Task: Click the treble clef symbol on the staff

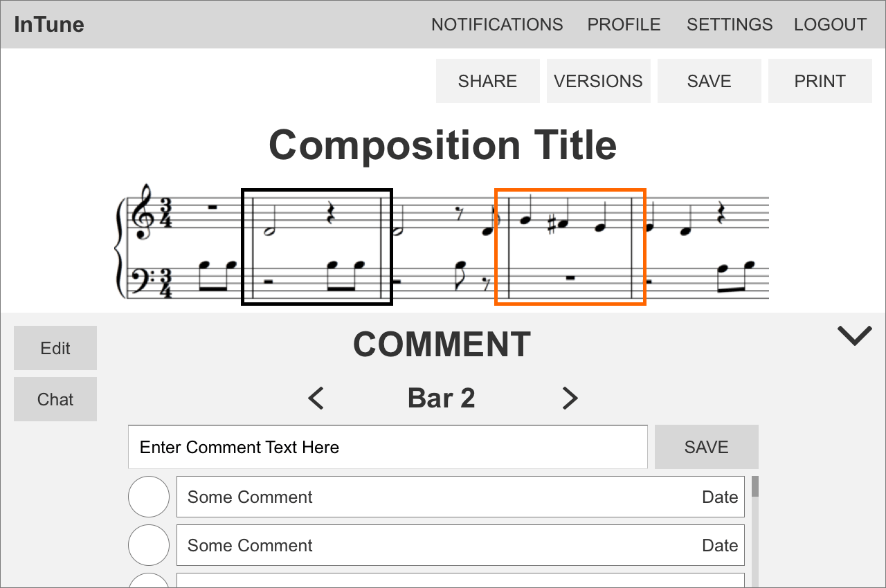Action: pyautogui.click(x=143, y=212)
